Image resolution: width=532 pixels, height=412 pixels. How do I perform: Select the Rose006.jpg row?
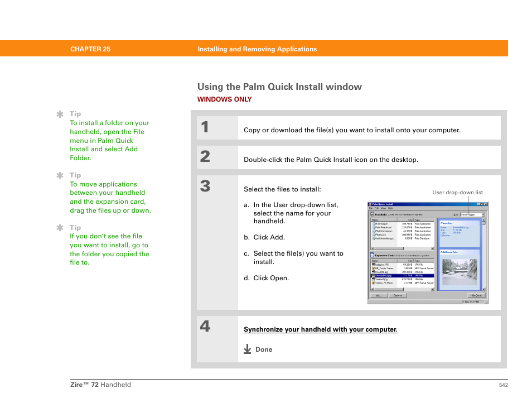point(402,272)
